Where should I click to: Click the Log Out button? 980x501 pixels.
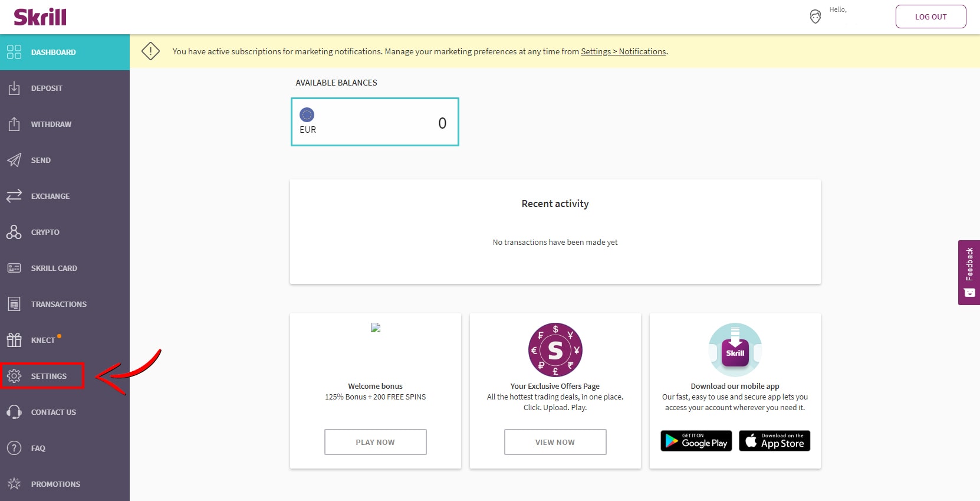[x=930, y=17]
